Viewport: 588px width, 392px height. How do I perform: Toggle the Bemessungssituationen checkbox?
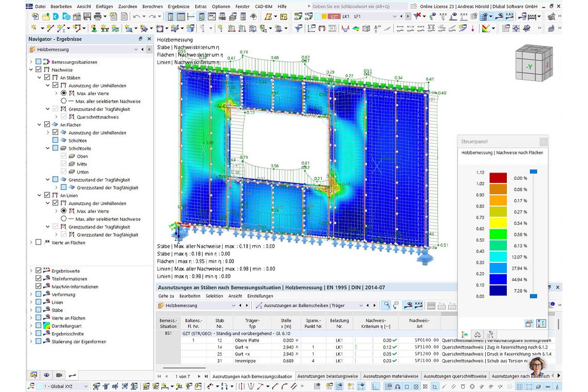pos(39,62)
